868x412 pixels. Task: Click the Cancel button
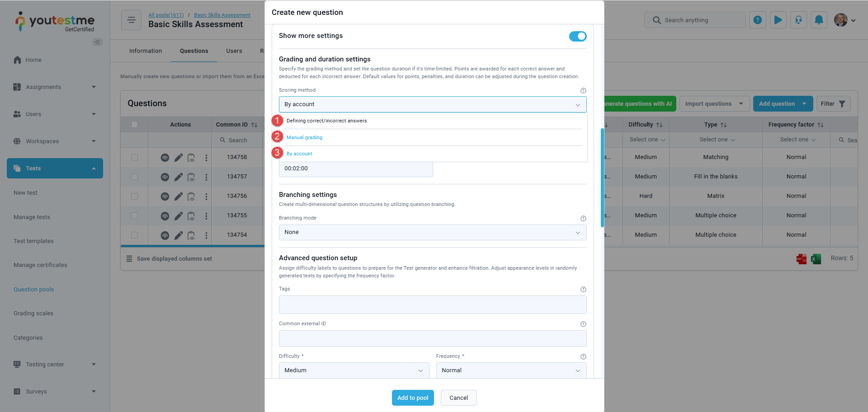458,398
